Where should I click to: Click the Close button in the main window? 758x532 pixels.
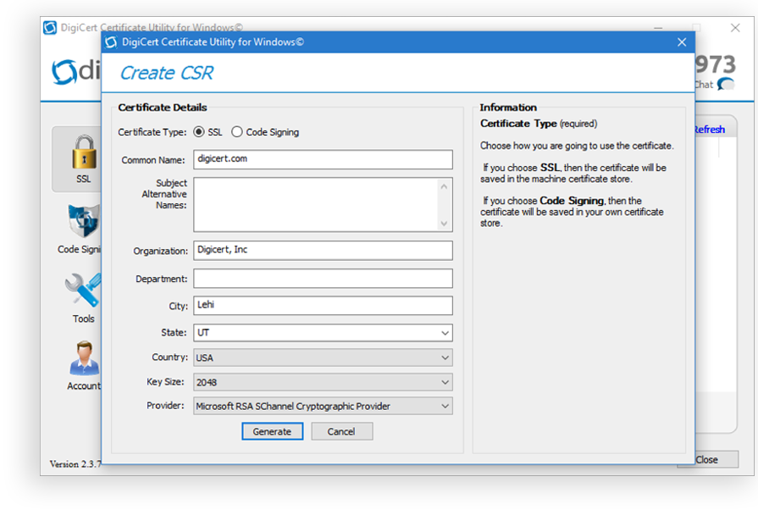[707, 459]
